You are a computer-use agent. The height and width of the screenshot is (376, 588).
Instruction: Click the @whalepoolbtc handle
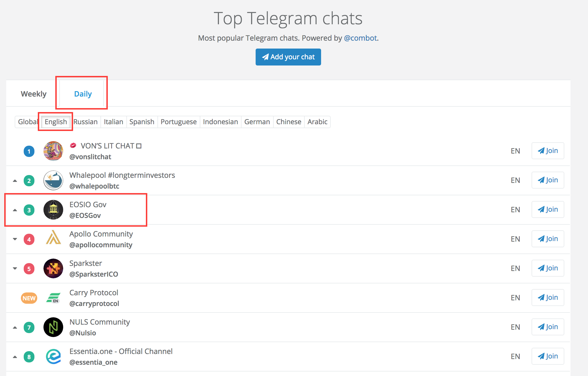[95, 186]
